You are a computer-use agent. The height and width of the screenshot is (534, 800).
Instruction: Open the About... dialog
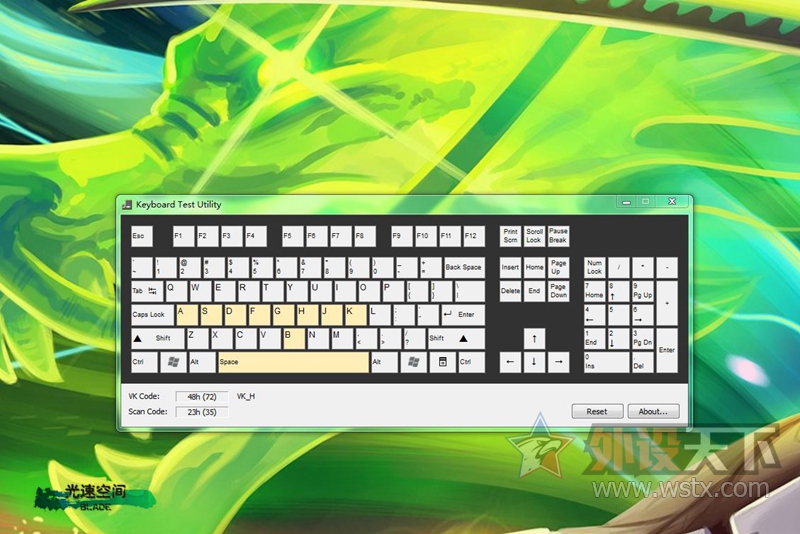[653, 411]
